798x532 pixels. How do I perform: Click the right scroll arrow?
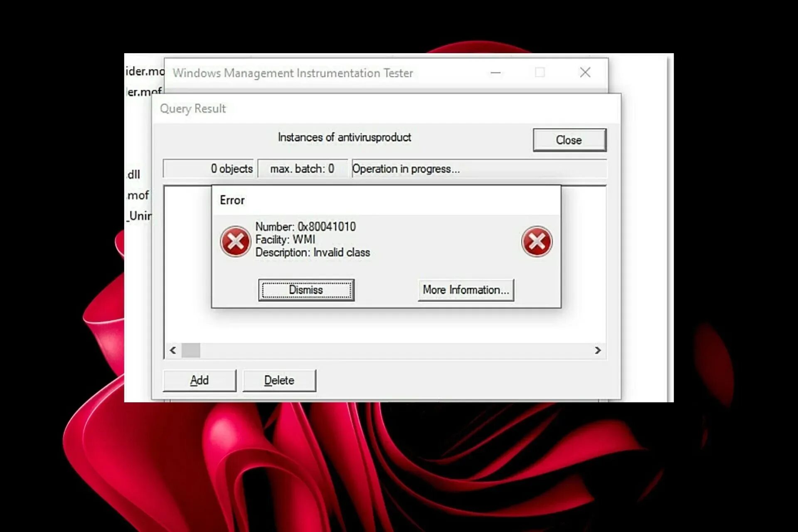598,350
